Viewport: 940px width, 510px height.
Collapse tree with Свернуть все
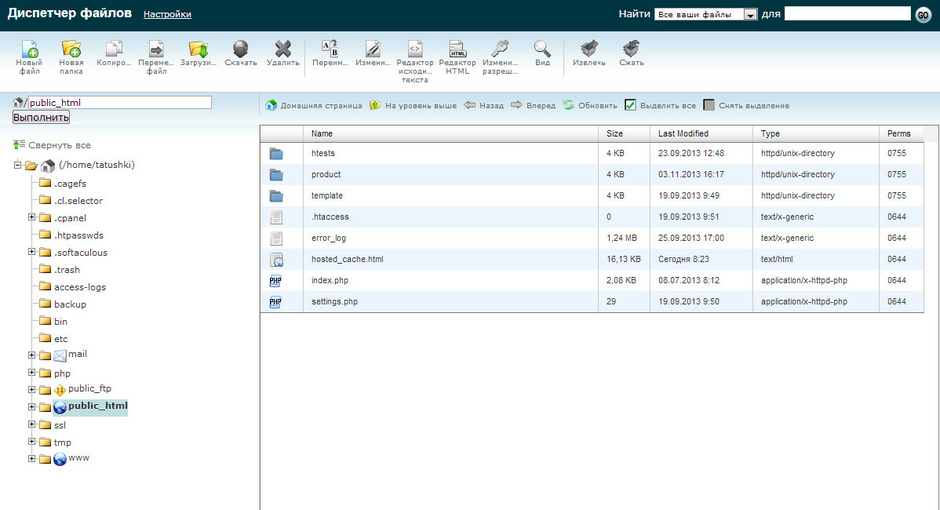point(52,145)
